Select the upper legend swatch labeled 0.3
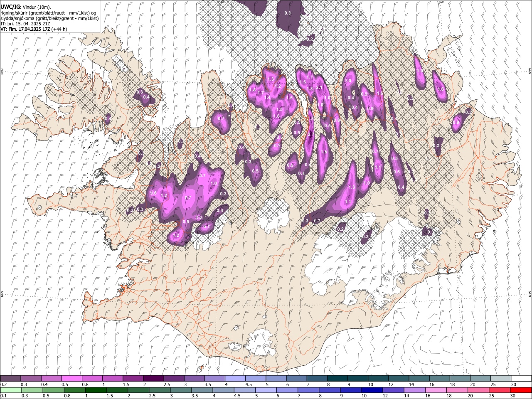Image resolution: width=532 pixels, height=399 pixels. click(31, 378)
